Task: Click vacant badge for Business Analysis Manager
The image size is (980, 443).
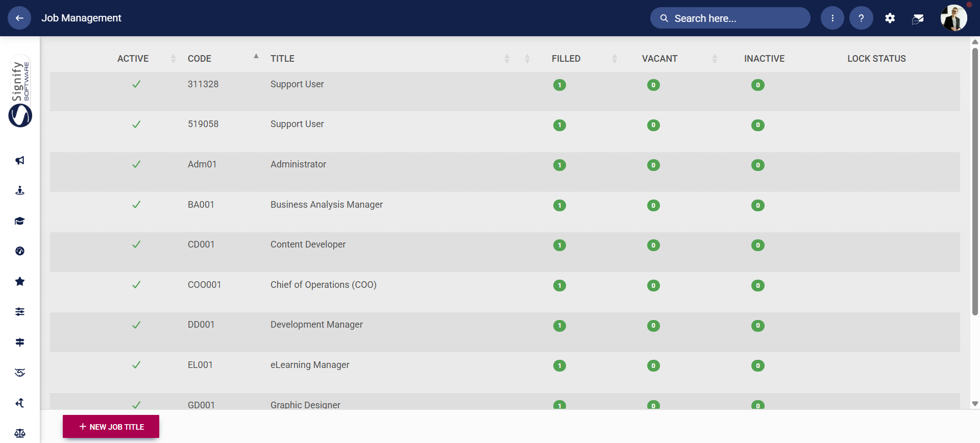Action: [653, 206]
